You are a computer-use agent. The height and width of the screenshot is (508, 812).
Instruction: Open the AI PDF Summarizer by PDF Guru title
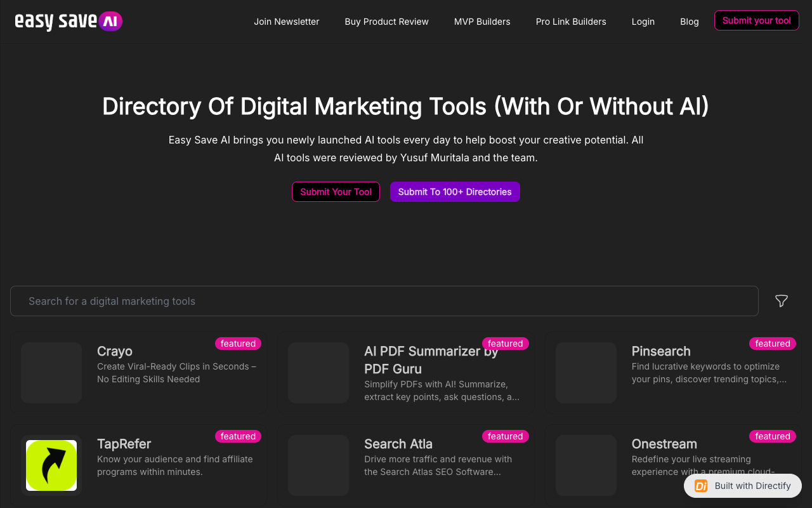[431, 360]
